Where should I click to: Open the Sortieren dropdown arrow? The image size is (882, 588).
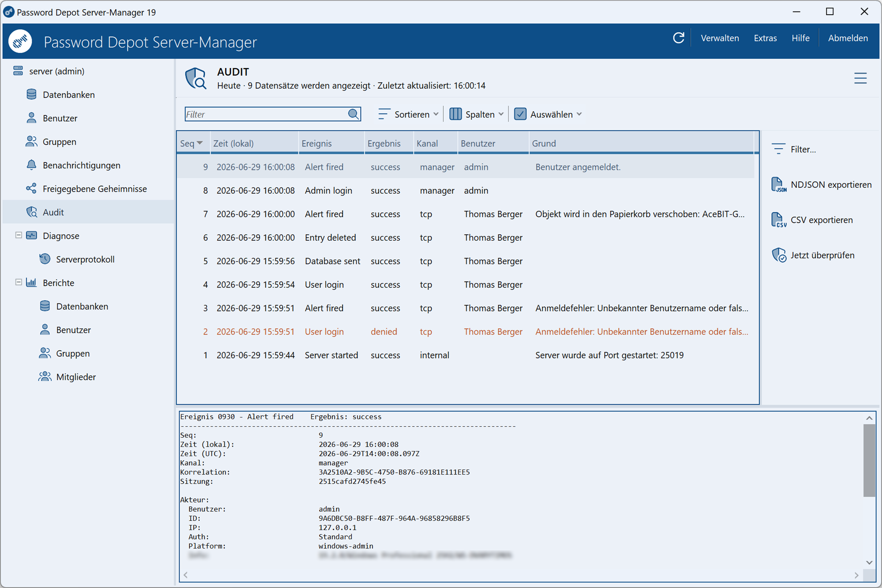click(436, 114)
